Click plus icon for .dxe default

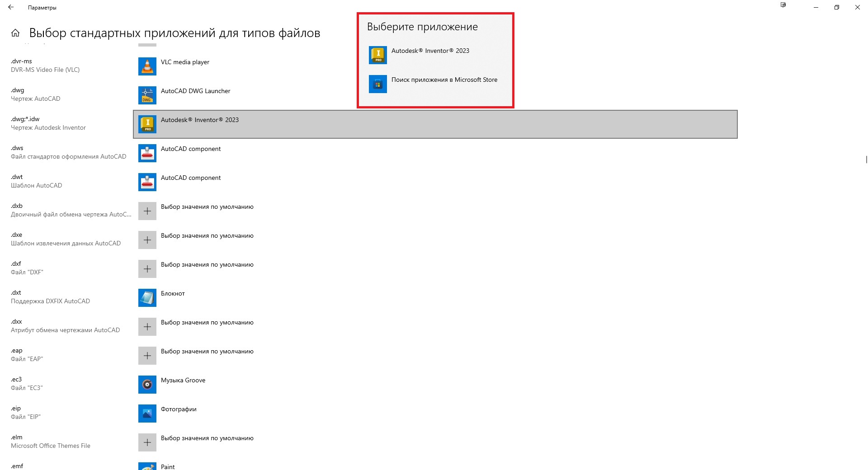pos(147,240)
